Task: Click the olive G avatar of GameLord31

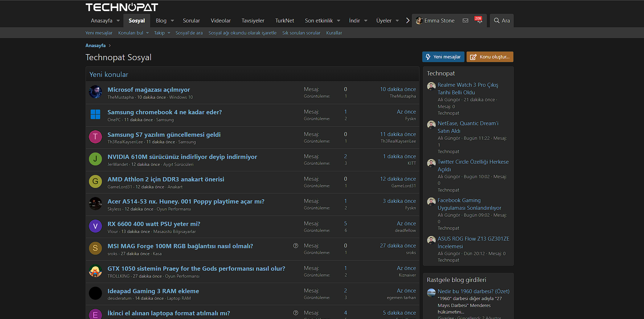Action: pos(95,181)
